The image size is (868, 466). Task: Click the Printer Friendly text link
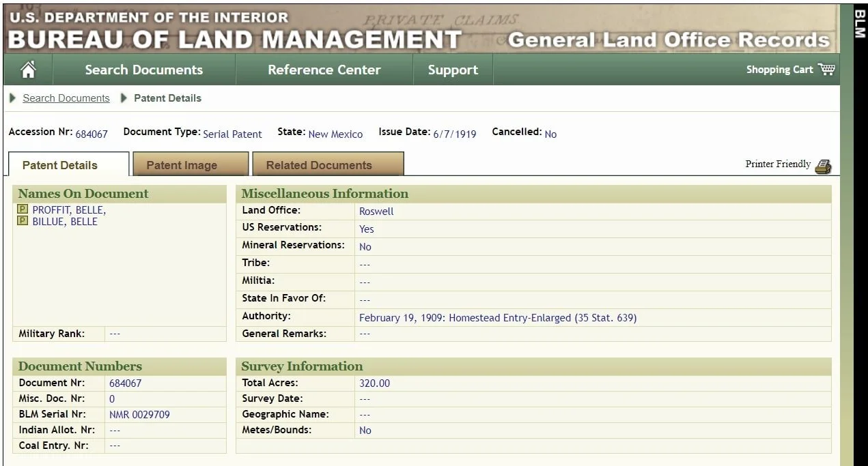click(x=778, y=164)
